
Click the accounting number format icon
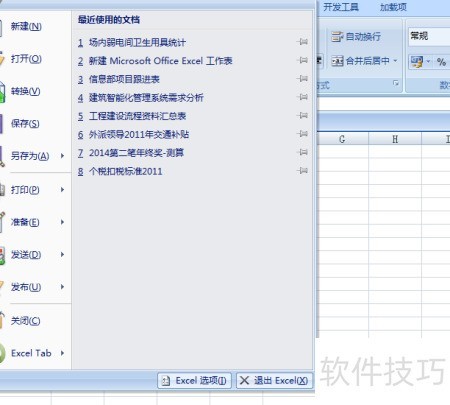point(417,62)
